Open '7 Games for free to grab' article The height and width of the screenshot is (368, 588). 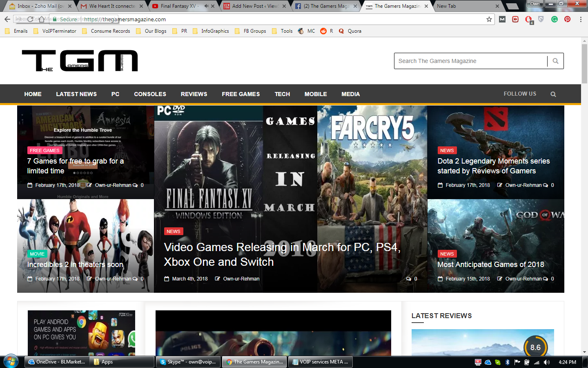(76, 166)
